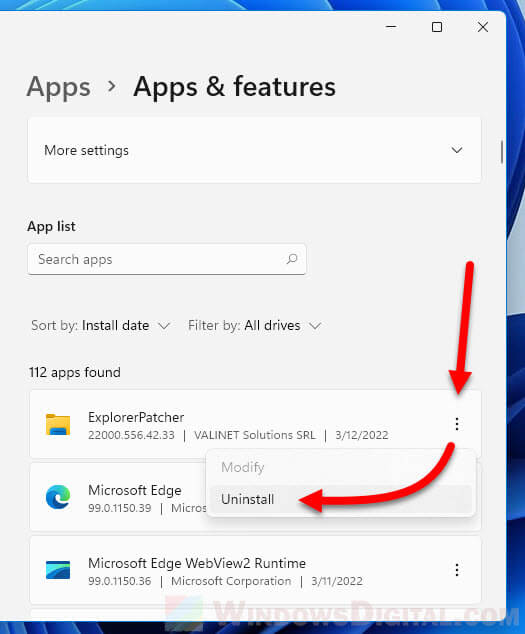Click the magnifier icon in Search apps

292,259
